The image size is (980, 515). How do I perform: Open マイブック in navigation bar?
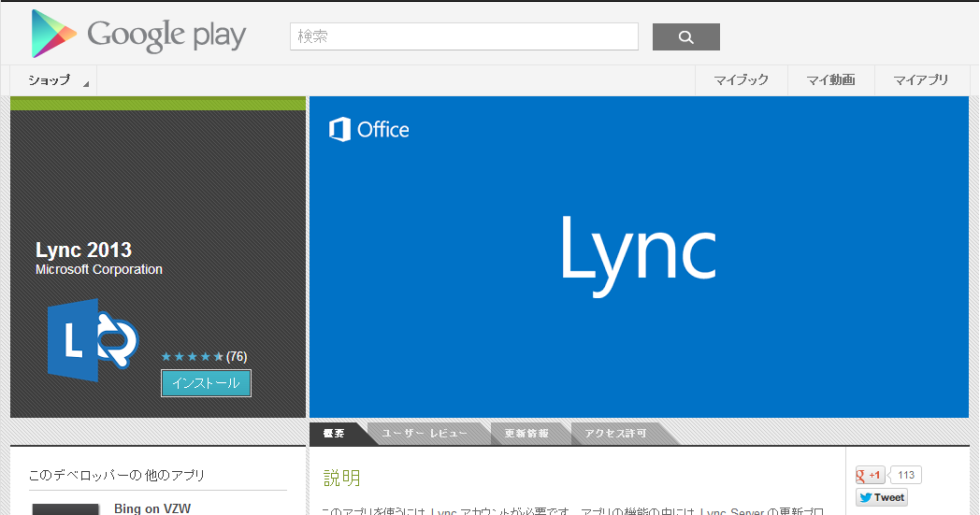tap(742, 80)
